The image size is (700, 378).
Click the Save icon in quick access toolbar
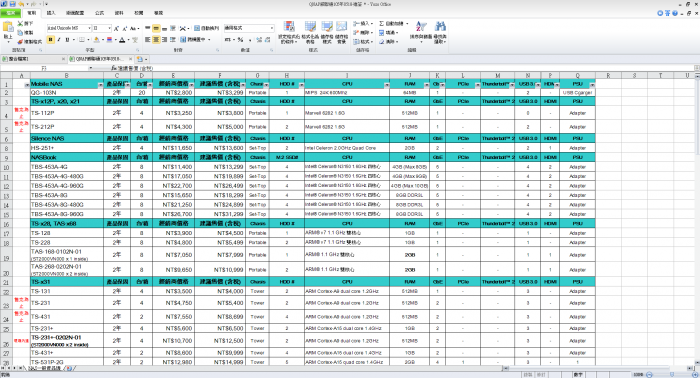[12, 4]
